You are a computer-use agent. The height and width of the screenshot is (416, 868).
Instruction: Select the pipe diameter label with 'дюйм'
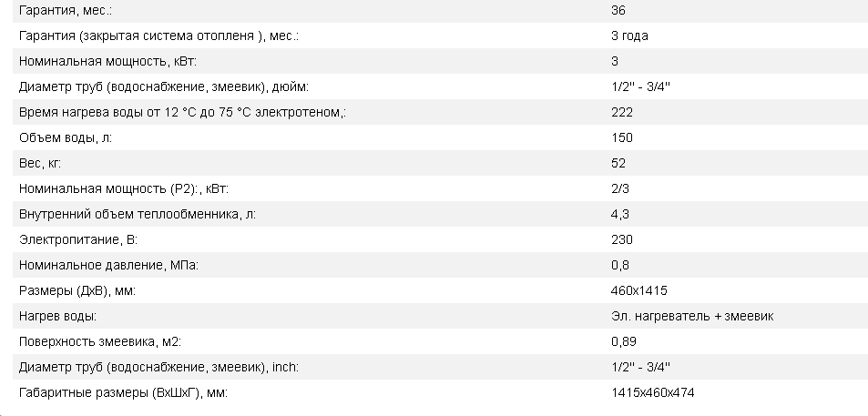(163, 86)
